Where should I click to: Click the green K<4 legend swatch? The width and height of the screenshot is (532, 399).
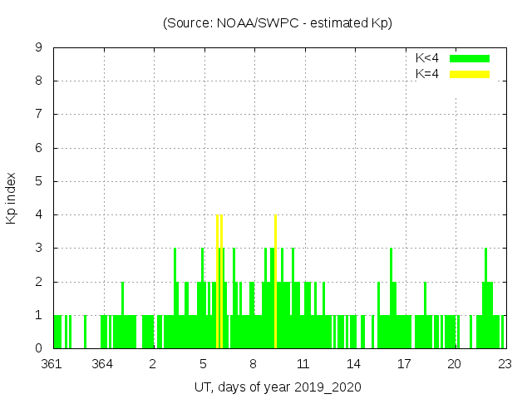pos(470,58)
